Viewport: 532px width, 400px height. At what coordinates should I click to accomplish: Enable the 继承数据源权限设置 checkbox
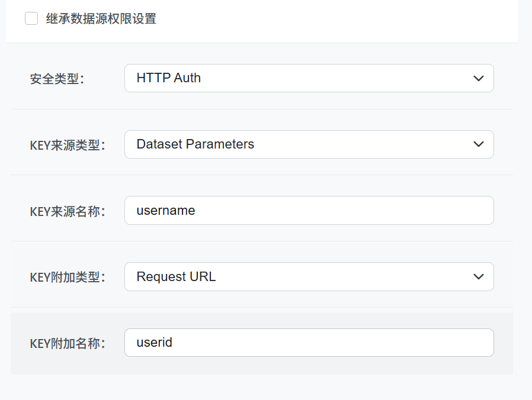point(31,19)
